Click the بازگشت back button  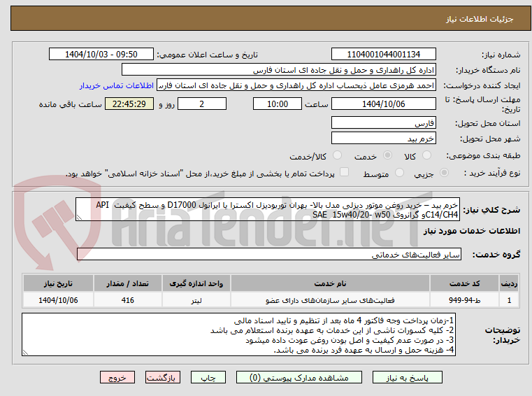162,378
